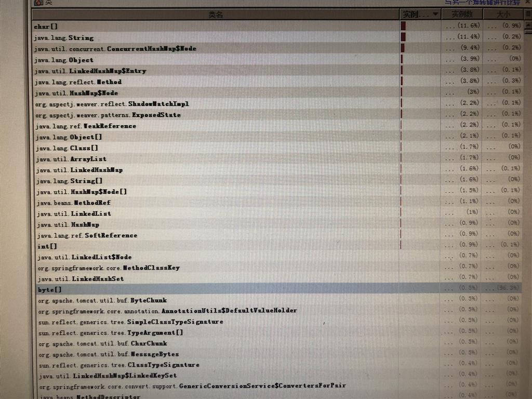Select the java.lang.String row
The width and height of the screenshot is (532, 399).
tap(278, 37)
